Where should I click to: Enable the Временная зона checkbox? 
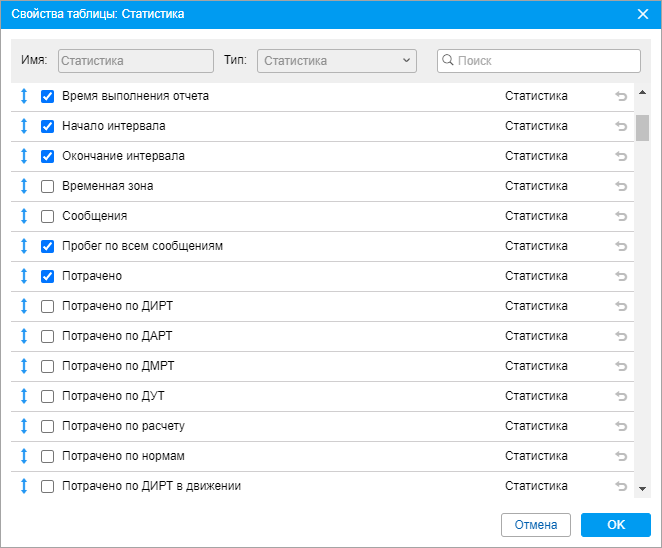pos(47,186)
